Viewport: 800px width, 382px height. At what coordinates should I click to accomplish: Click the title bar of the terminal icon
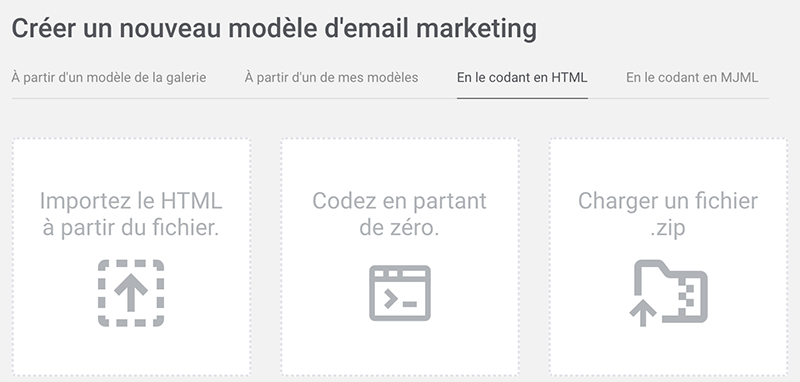pyautogui.click(x=400, y=273)
